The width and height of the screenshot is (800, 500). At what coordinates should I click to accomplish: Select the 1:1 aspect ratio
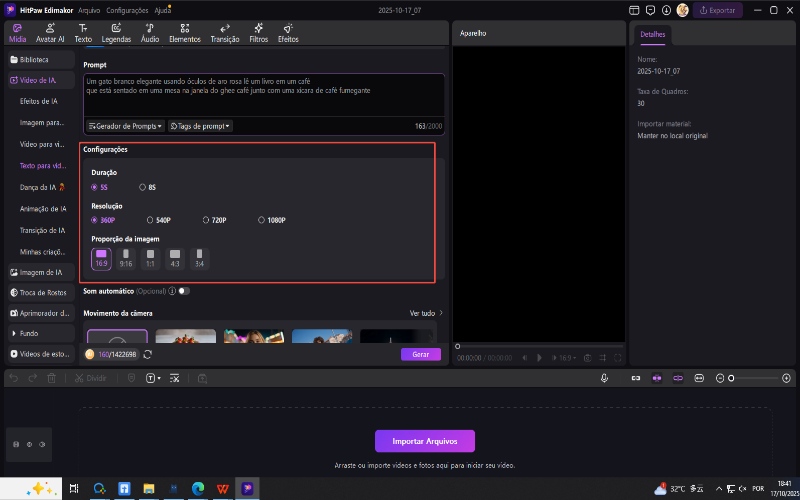(x=150, y=259)
